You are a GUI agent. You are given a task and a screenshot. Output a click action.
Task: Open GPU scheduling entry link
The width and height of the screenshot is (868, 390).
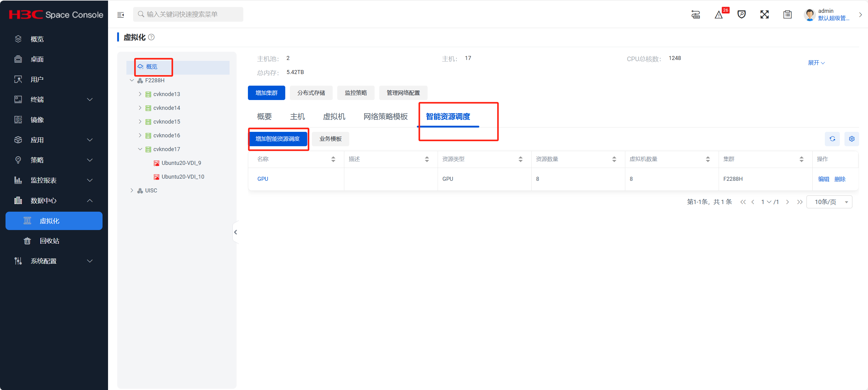pyautogui.click(x=263, y=179)
